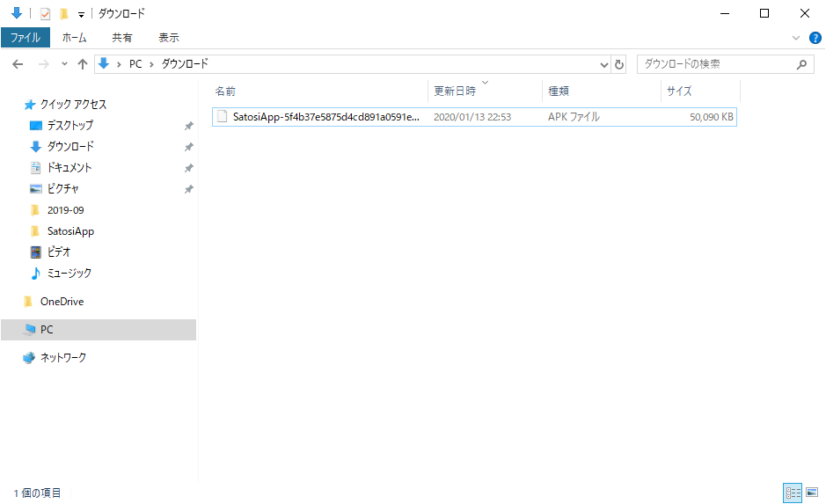Click the New Folder icon in title bar
Screen dimensions: 826x504
coord(63,14)
